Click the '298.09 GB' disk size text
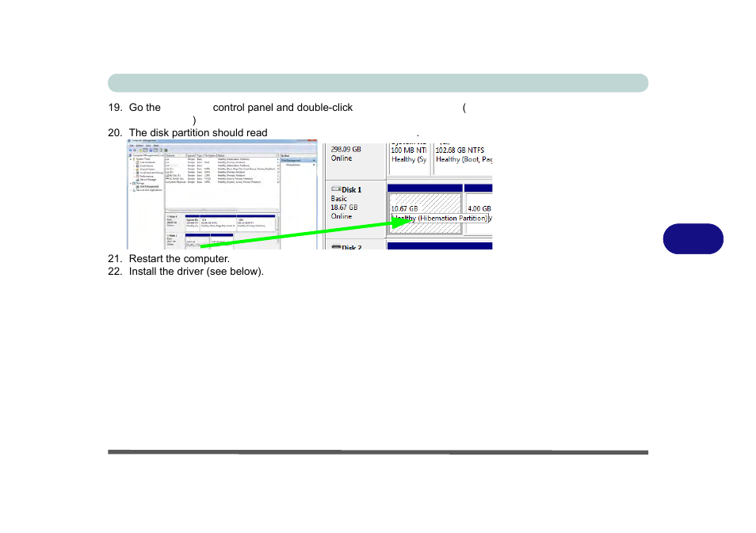Screen dimensions: 756x533 pos(346,150)
